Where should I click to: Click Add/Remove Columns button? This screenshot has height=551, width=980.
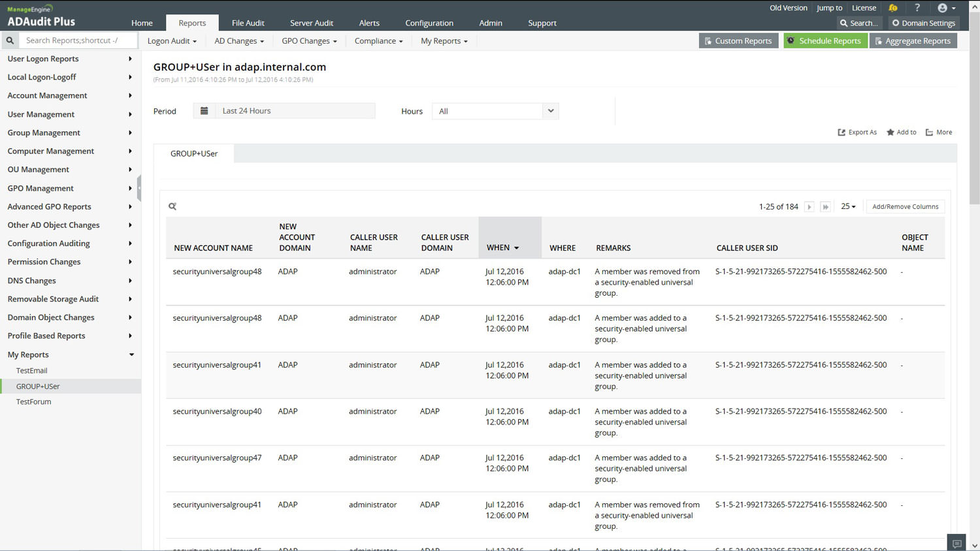pyautogui.click(x=905, y=207)
